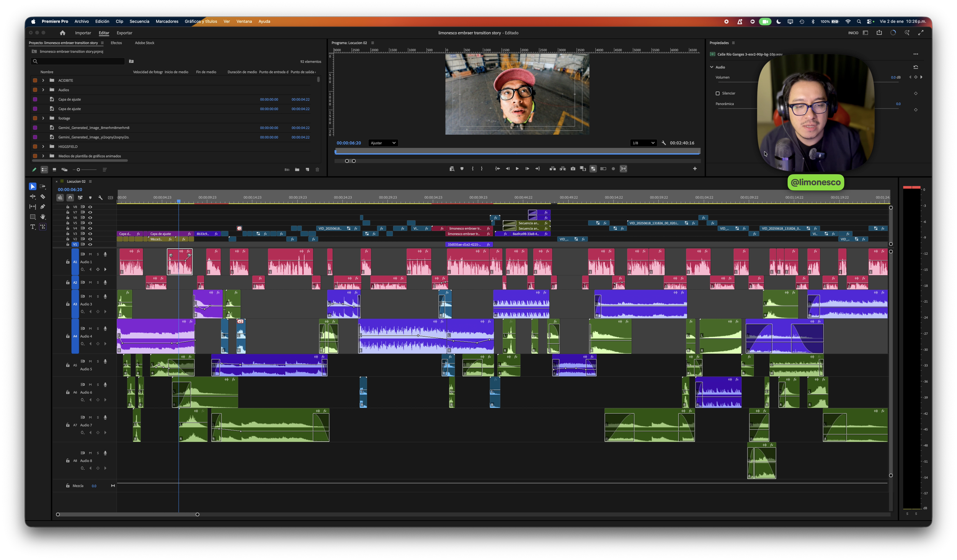Select the Hand tool
Viewport: 957px width, 560px height.
(x=42, y=217)
